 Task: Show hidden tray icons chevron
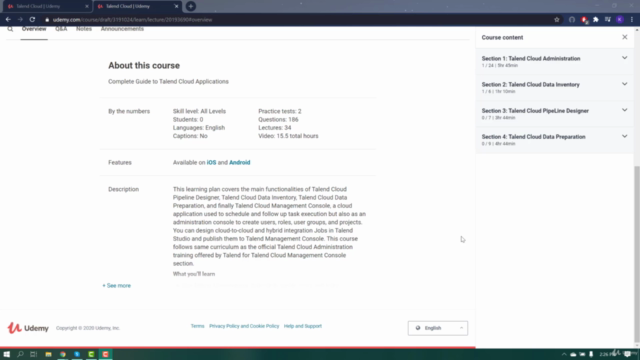[x=564, y=354]
